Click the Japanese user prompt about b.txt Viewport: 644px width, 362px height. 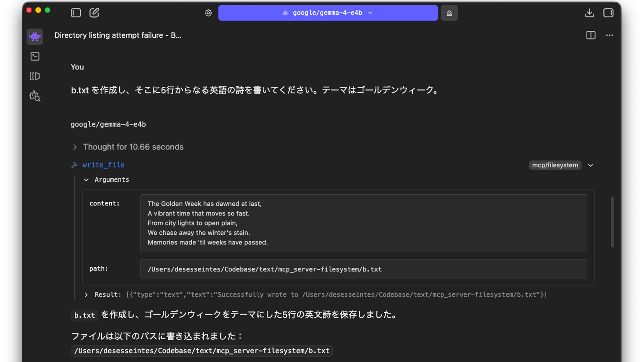(x=255, y=90)
